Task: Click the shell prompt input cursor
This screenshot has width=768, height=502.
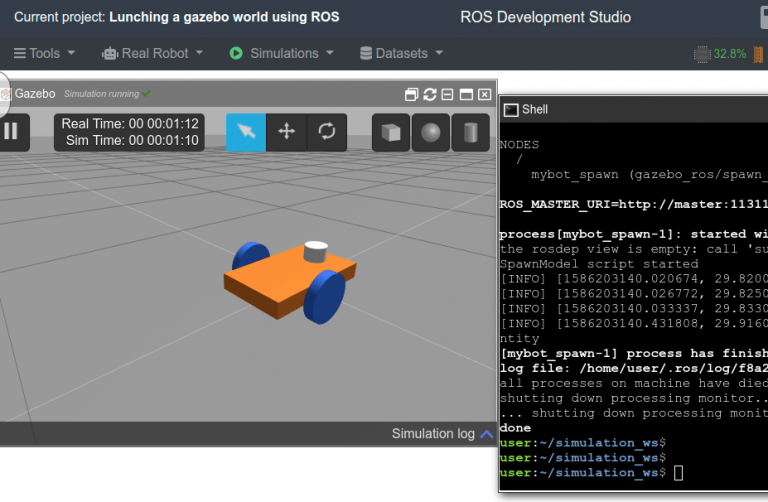Action: point(678,473)
